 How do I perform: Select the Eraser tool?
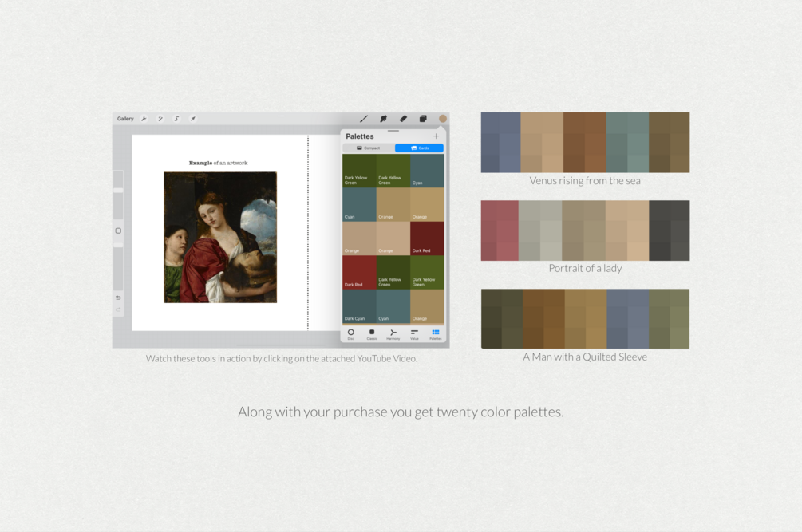pyautogui.click(x=403, y=119)
